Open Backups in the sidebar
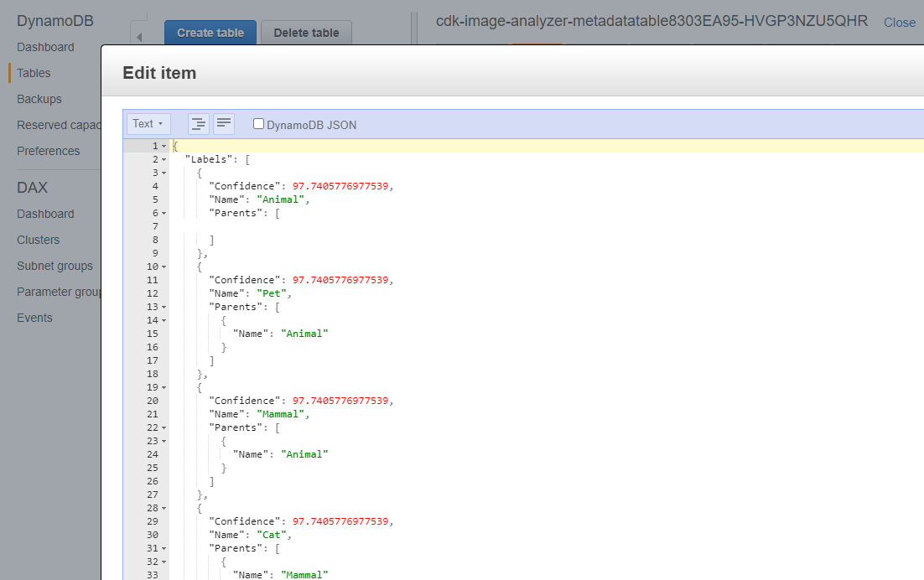Viewport: 924px width, 580px height. pos(39,99)
